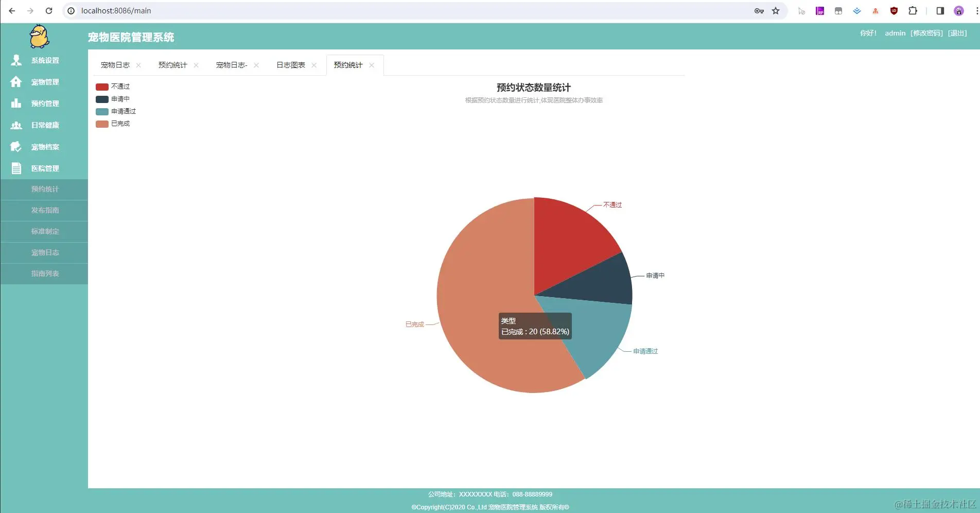This screenshot has height=513, width=980.
Task: Switch to 宠物日志- tab
Action: 232,65
